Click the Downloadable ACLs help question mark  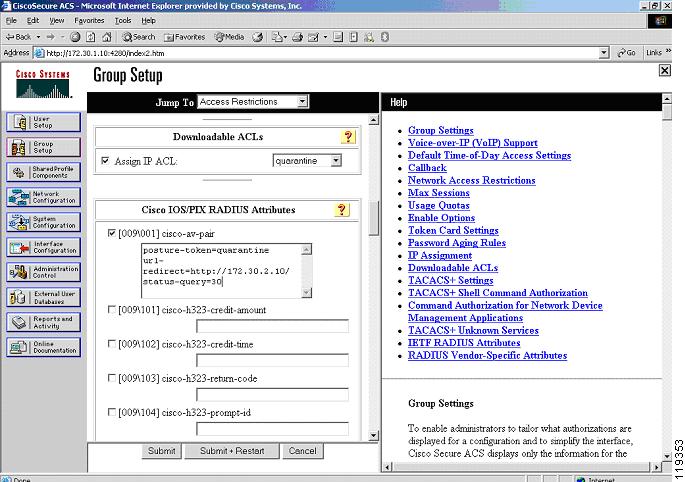click(348, 137)
